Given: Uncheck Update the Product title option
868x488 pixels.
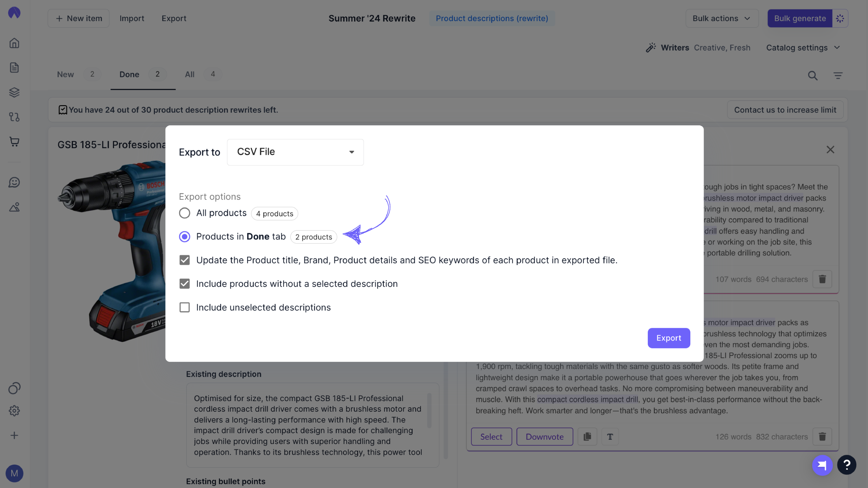Looking at the screenshot, I should [184, 260].
